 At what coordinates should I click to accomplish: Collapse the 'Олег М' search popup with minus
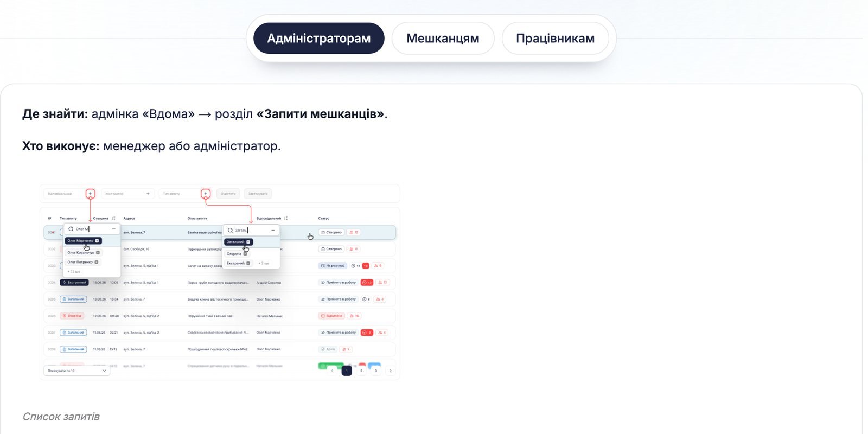(113, 229)
